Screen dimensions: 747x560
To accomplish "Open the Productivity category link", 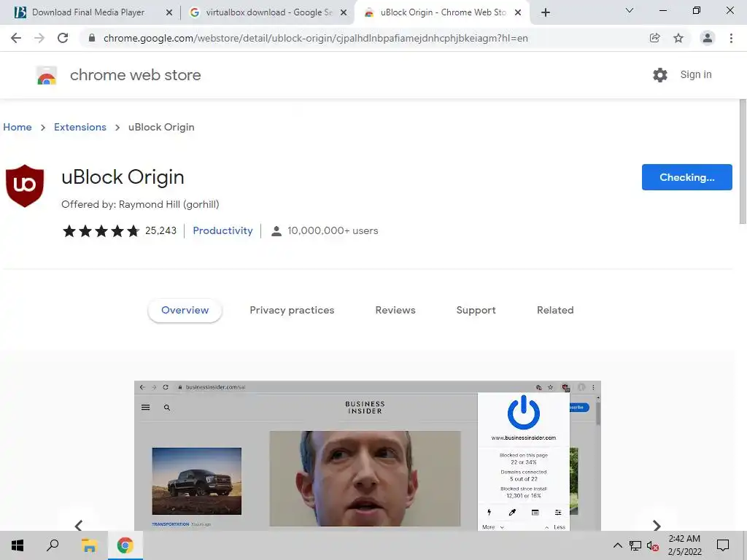I will tap(223, 230).
